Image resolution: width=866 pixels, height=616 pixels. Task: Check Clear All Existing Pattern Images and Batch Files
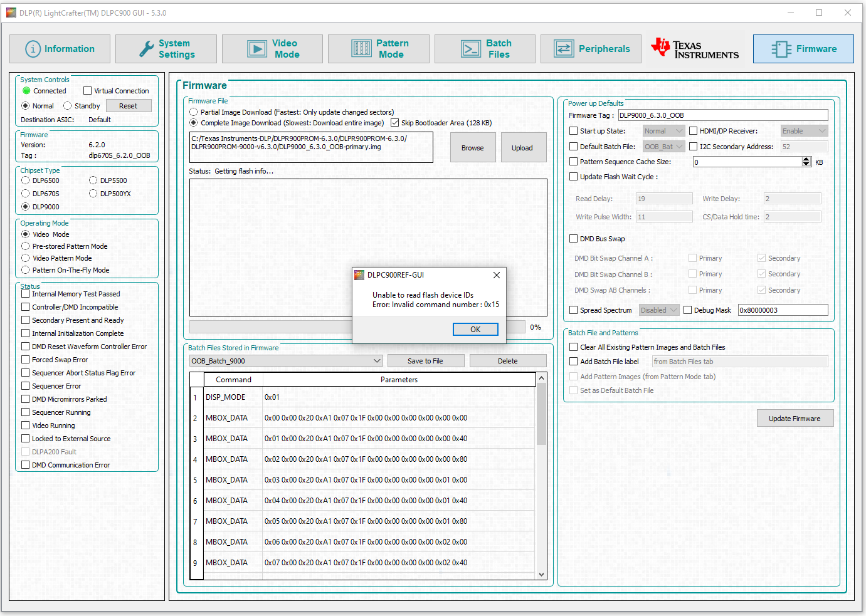[x=574, y=347]
